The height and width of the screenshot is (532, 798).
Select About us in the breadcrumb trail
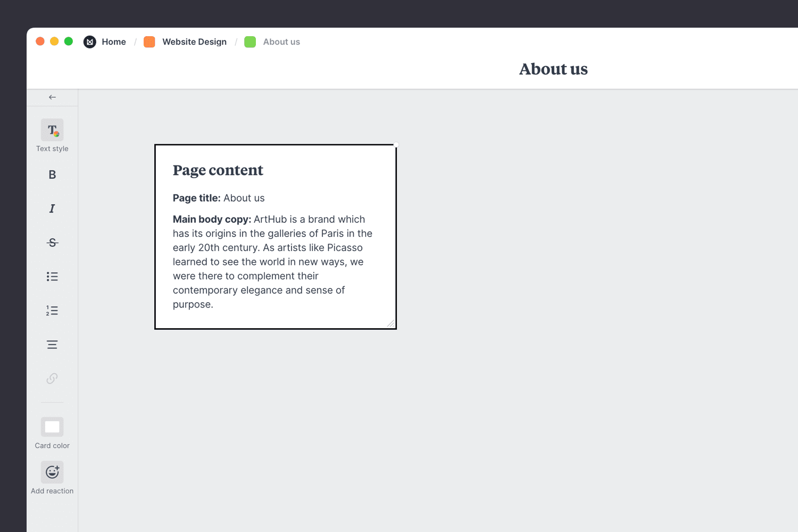click(281, 41)
